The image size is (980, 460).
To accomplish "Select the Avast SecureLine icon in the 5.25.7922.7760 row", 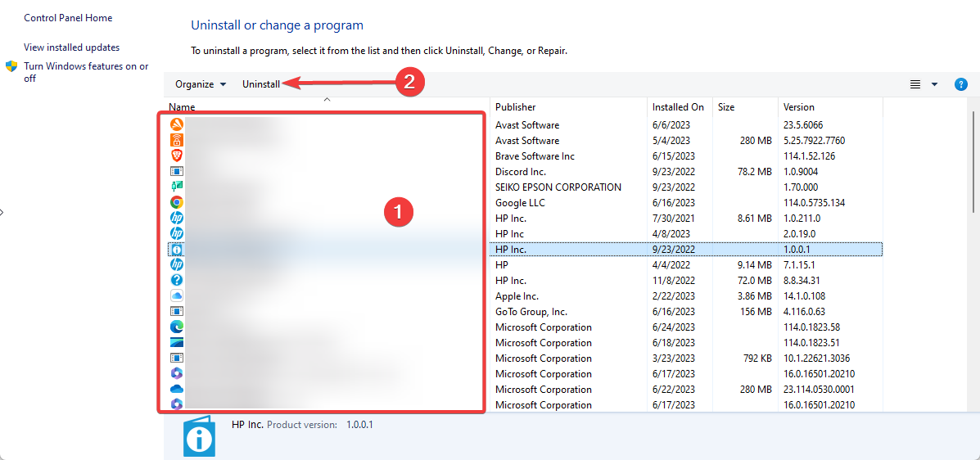I will 177,140.
